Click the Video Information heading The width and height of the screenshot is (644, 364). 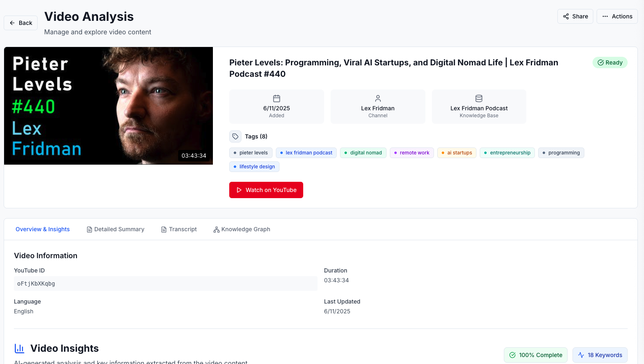pos(45,256)
